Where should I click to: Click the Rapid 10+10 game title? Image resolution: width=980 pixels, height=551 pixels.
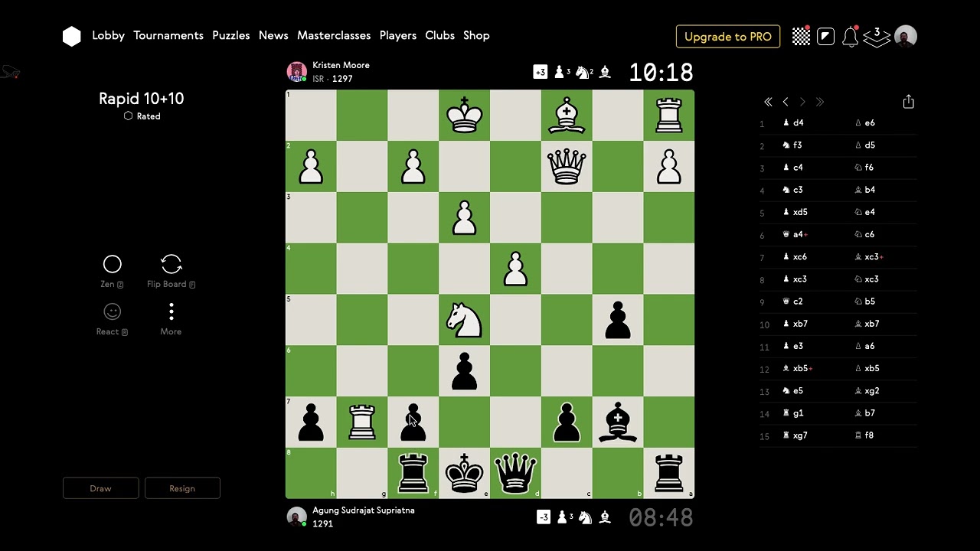click(141, 99)
